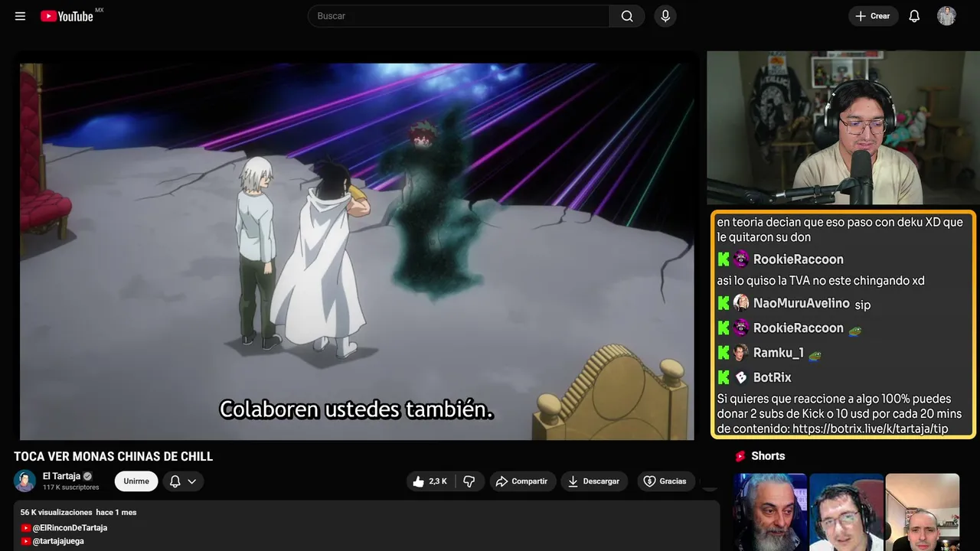Open the bald man Shorts thumbnail

923,512
